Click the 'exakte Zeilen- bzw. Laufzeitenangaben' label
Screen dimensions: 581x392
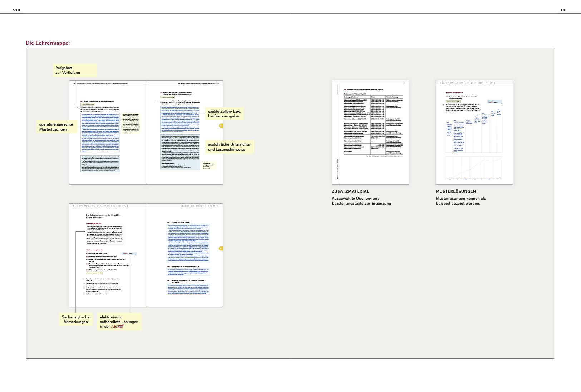(225, 114)
